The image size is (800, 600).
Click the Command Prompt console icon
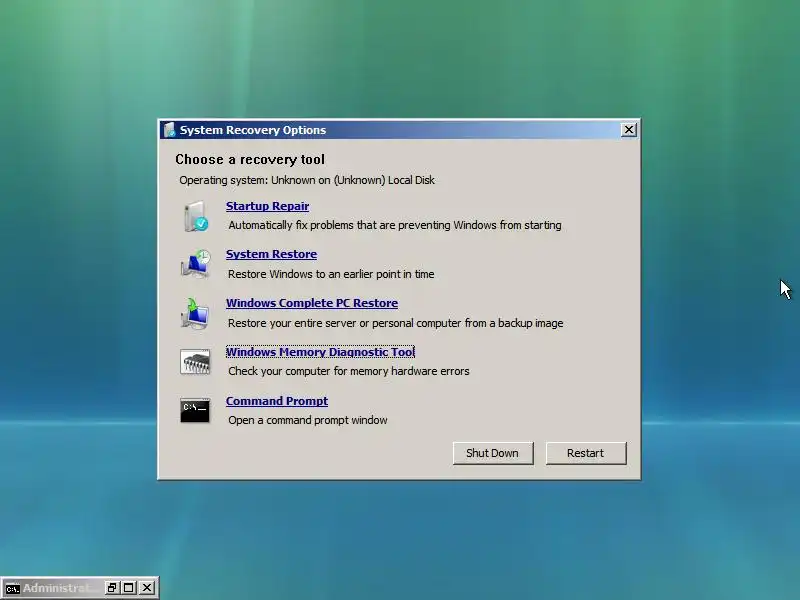195,411
